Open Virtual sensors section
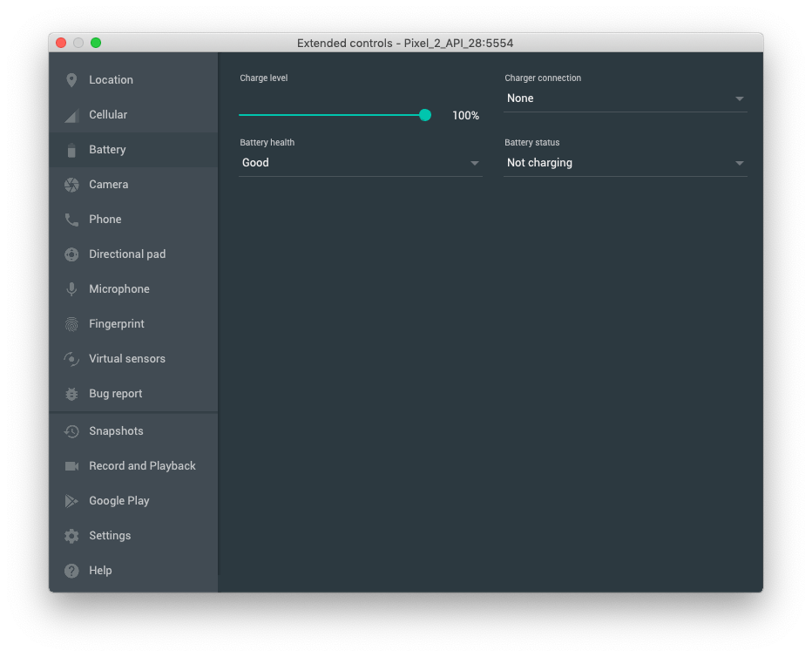Screen dimensions: 812x657 coord(133,358)
